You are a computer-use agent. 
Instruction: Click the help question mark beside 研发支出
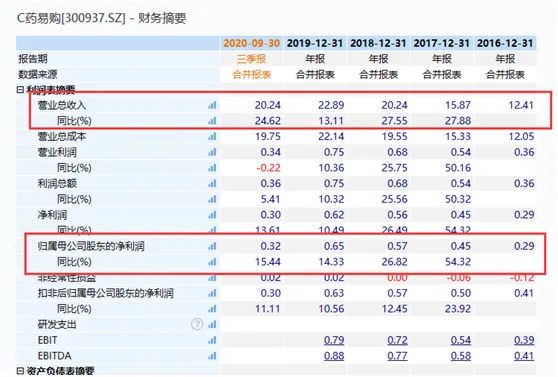197,324
